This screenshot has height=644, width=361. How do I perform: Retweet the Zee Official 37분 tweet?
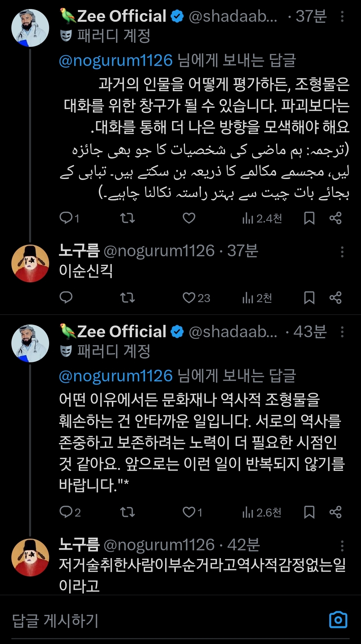[x=127, y=218]
